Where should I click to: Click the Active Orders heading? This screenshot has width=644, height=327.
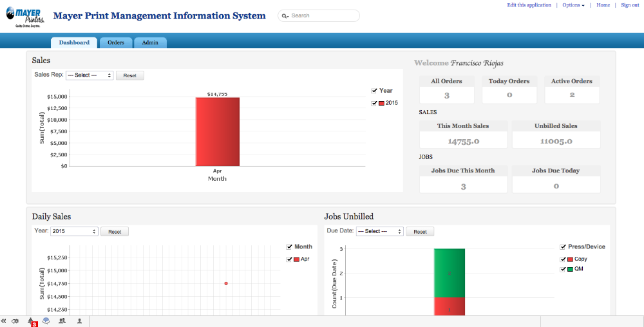tap(572, 81)
